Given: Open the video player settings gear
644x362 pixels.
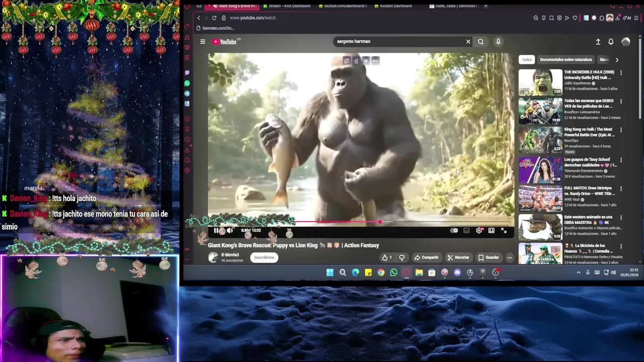Looking at the screenshot, I should coord(479,231).
